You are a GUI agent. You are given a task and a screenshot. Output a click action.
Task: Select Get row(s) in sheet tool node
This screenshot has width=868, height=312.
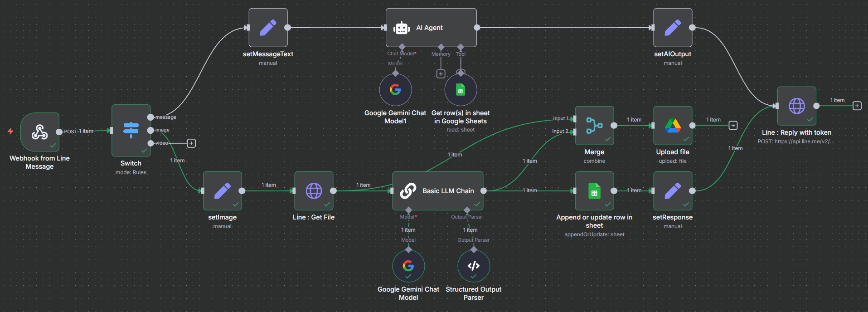click(461, 90)
